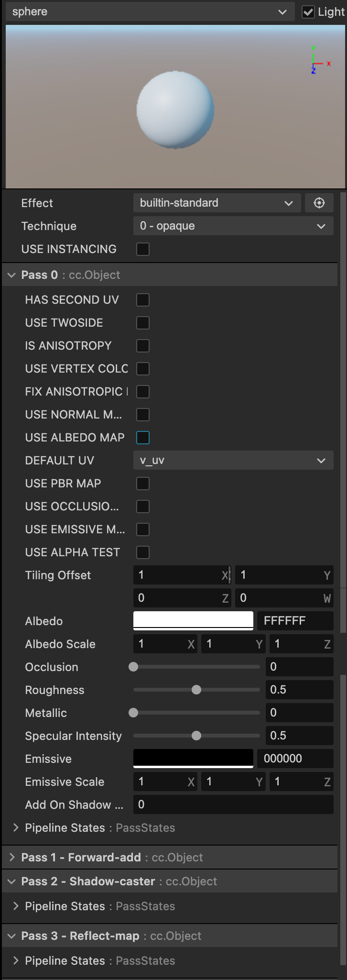
Task: Click the white Albedo color swatch
Action: point(193,620)
